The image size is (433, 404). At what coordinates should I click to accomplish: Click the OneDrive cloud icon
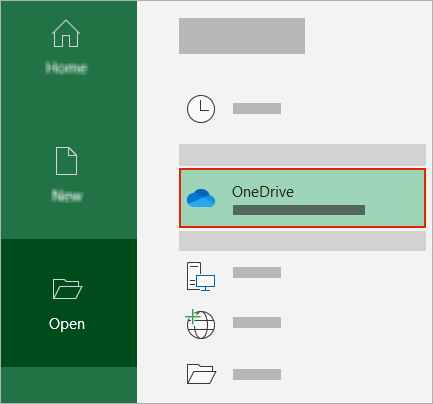201,198
